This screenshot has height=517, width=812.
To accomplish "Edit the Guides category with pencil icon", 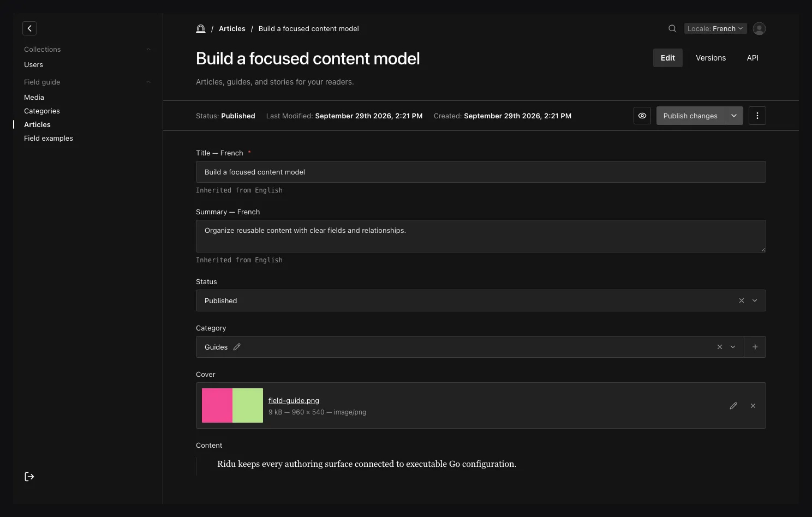I will coord(237,347).
